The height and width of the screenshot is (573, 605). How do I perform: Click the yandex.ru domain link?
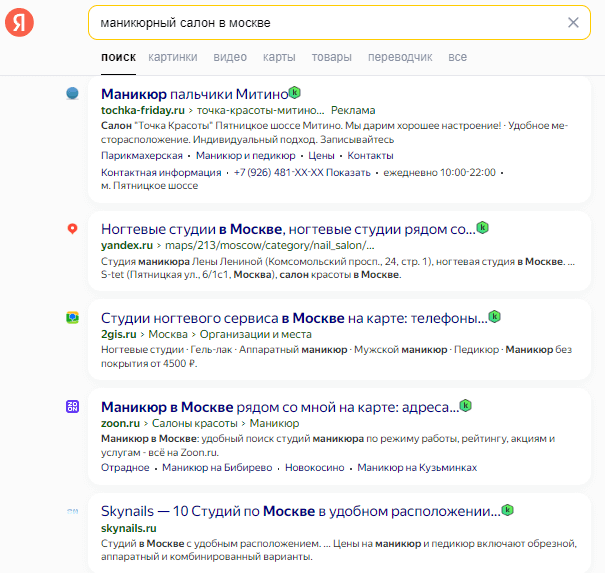[x=127, y=245]
